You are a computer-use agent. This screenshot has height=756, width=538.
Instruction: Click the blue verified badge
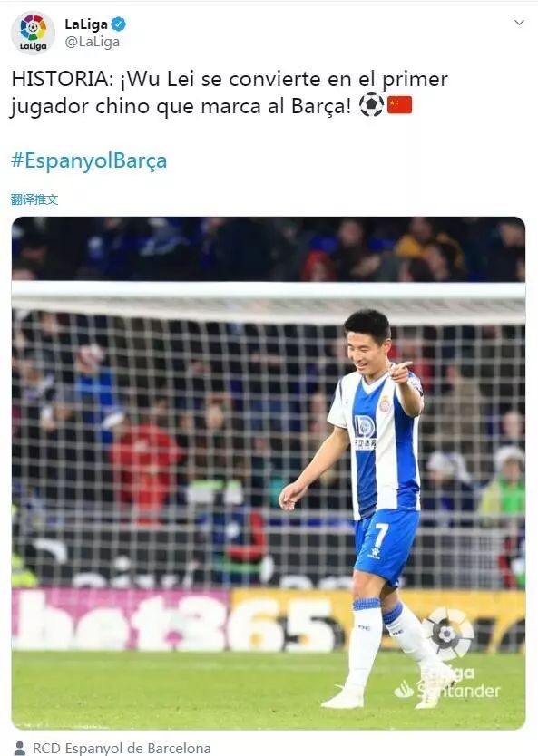click(118, 24)
